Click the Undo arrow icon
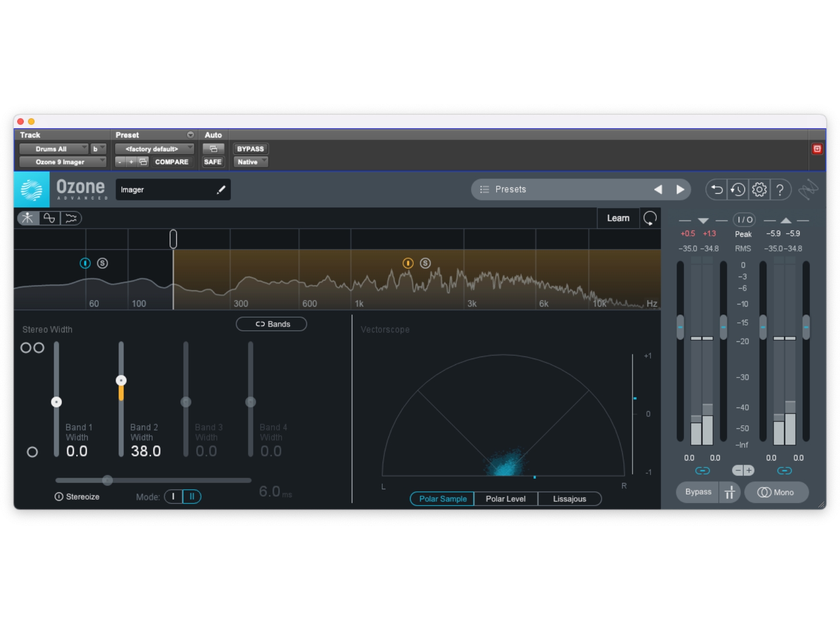This screenshot has width=840, height=630. point(717,190)
